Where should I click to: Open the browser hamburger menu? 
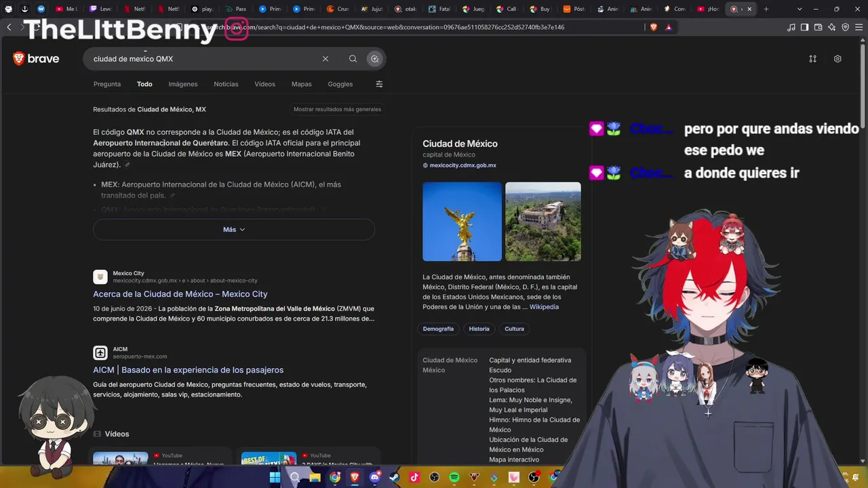pos(859,27)
